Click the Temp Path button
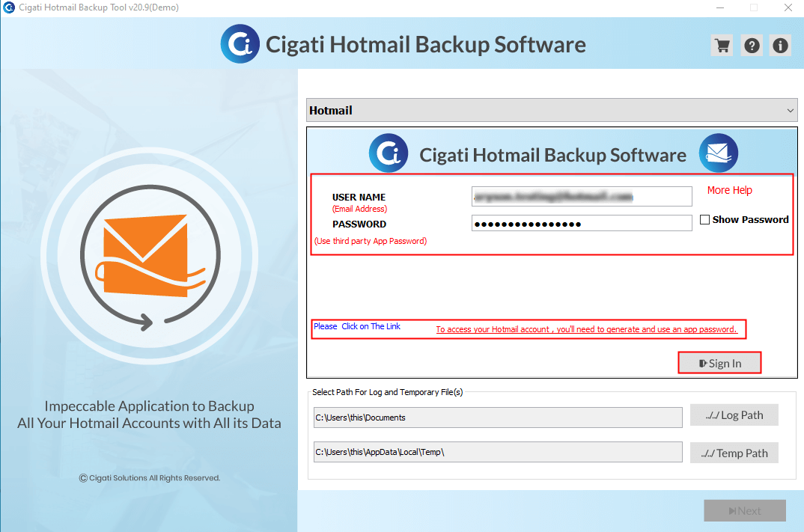This screenshot has width=804, height=532. pos(734,453)
